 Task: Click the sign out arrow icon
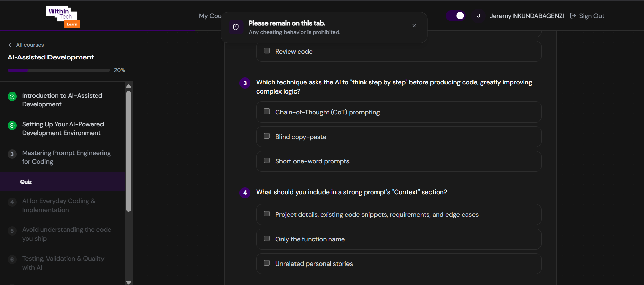pyautogui.click(x=573, y=16)
